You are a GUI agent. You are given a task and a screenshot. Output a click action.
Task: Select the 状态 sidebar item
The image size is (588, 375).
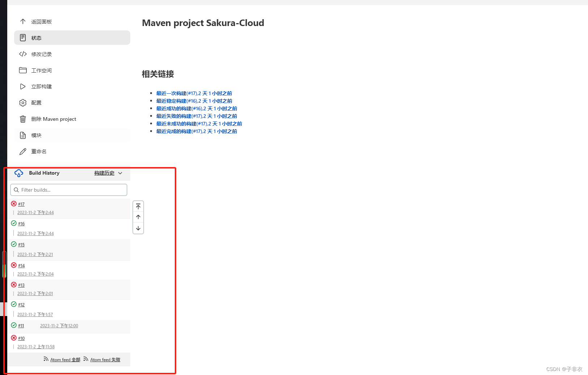coord(72,38)
